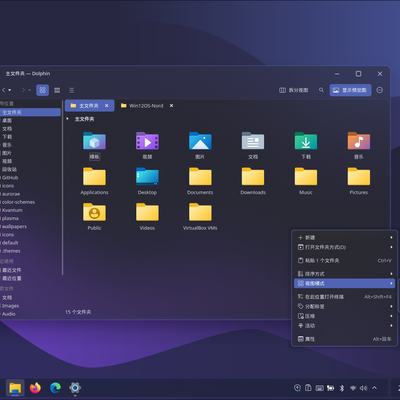Select the Music folder

coord(306,177)
